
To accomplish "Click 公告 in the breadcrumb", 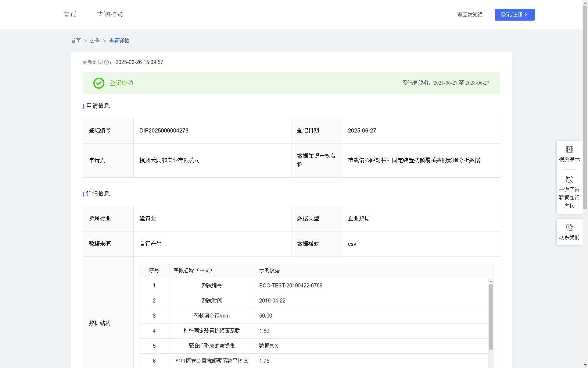I will (95, 41).
